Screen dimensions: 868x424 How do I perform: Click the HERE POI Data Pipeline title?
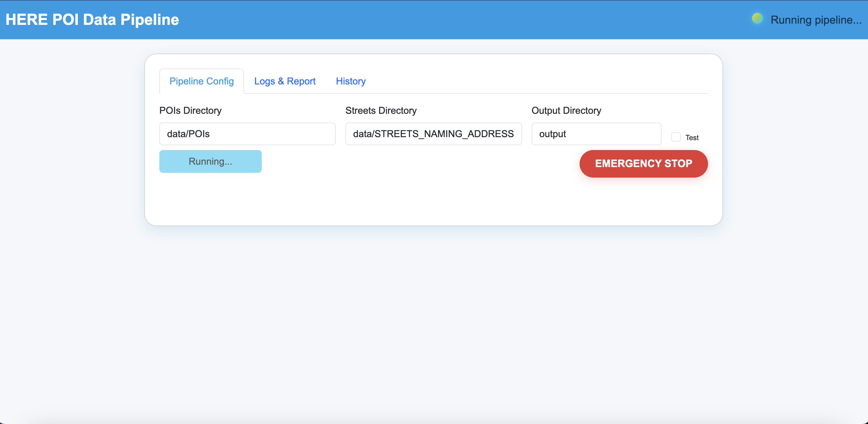pyautogui.click(x=92, y=19)
